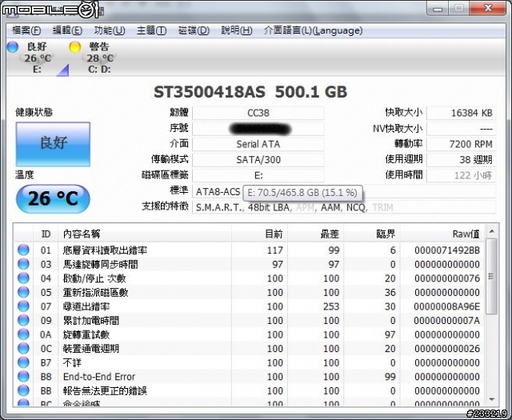Click the Raw值 column header
The height and width of the screenshot is (420, 512).
[x=442, y=234]
